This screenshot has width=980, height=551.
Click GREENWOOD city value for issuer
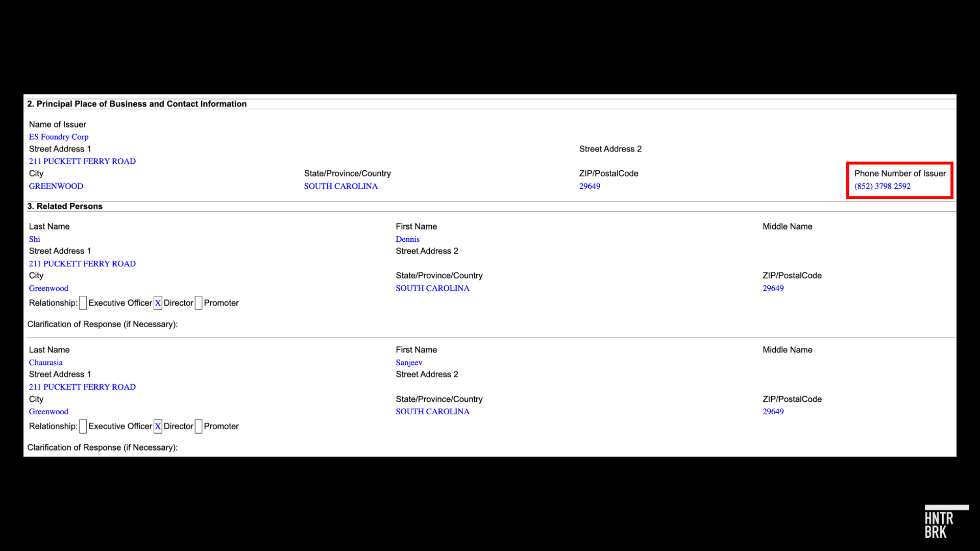tap(56, 186)
